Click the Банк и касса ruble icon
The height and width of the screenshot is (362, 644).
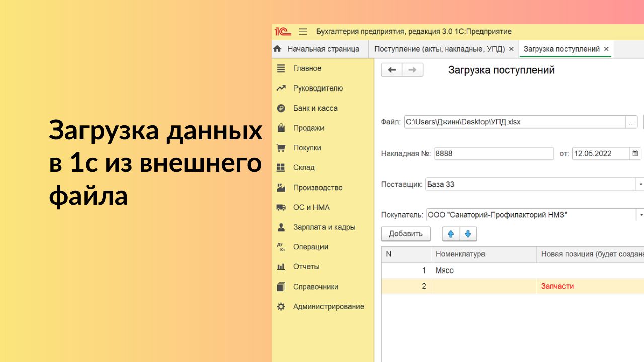pyautogui.click(x=281, y=108)
